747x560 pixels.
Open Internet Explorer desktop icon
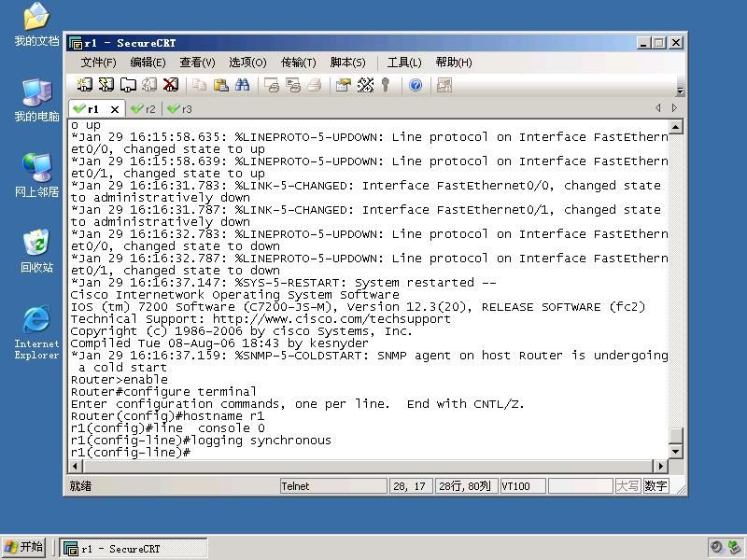coord(36,332)
